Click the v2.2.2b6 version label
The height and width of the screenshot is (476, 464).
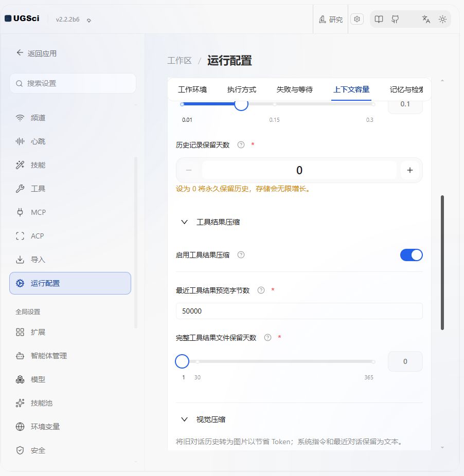(x=67, y=20)
